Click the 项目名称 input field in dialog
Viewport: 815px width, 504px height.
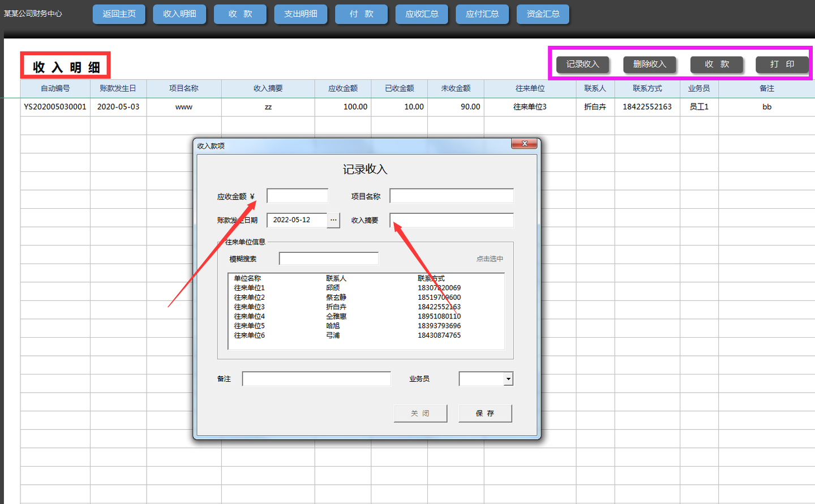(452, 196)
